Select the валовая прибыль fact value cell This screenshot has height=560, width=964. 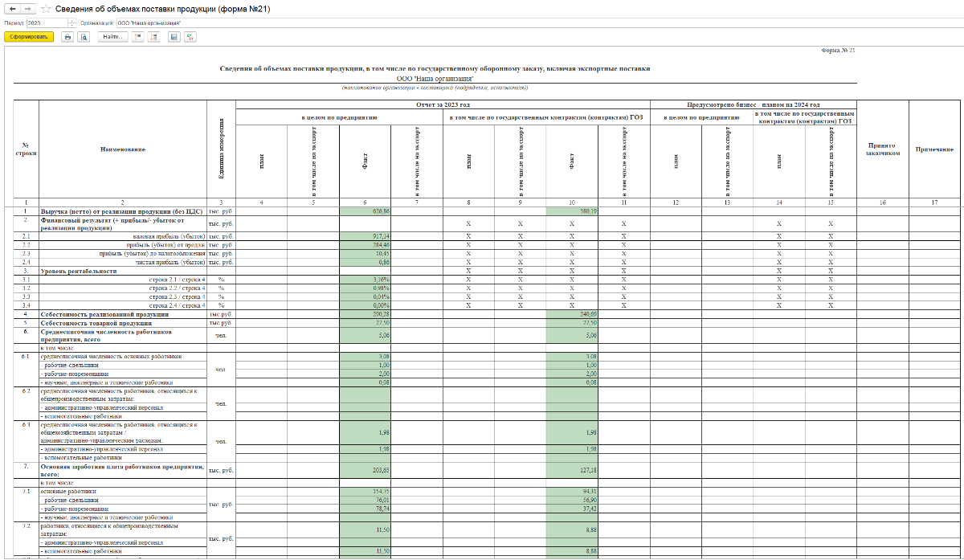tap(366, 236)
